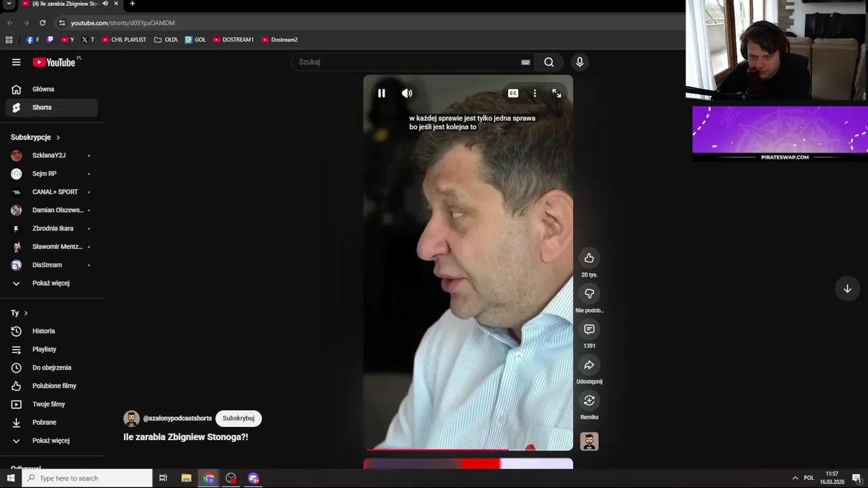Open site information icon in address bar
This screenshot has height=488, width=868.
[x=62, y=23]
